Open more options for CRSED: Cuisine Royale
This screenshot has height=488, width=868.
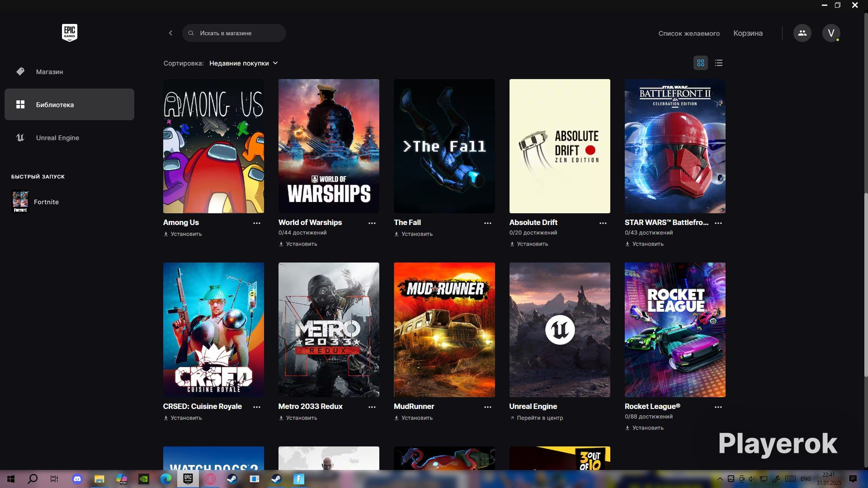[257, 407]
